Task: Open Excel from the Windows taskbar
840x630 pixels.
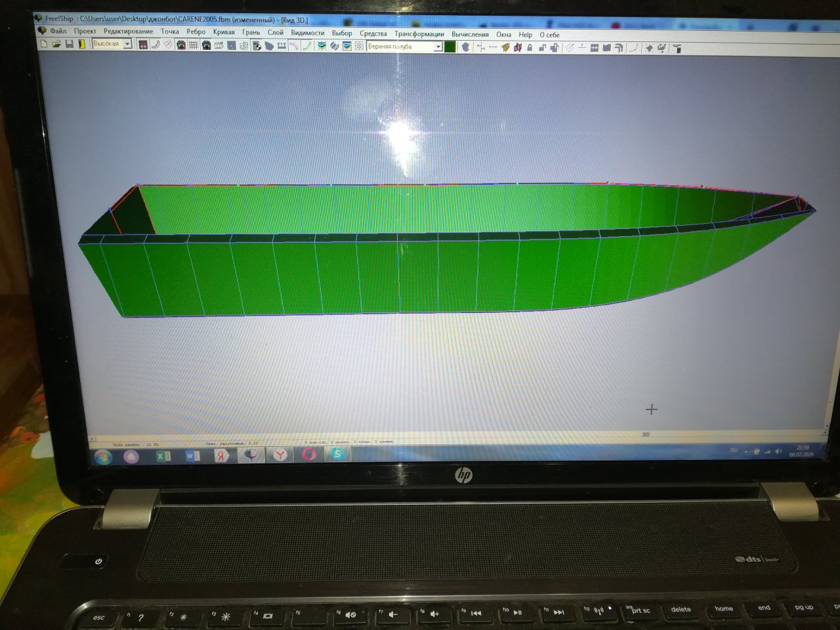Action: (x=163, y=455)
